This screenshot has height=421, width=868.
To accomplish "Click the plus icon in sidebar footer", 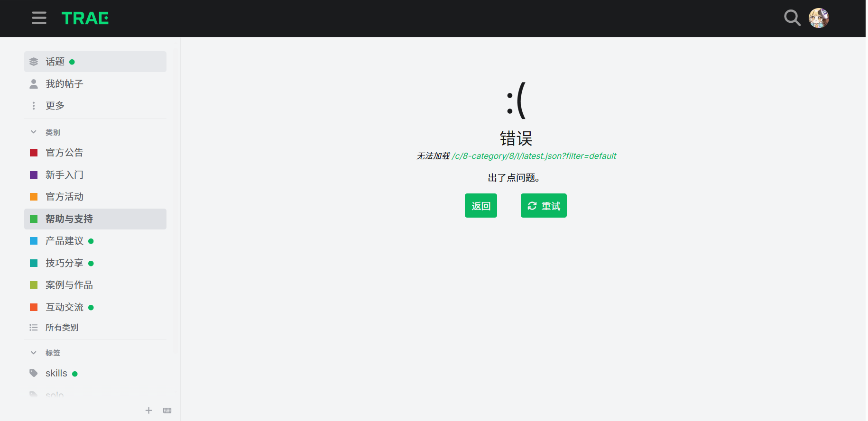I will click(x=148, y=411).
